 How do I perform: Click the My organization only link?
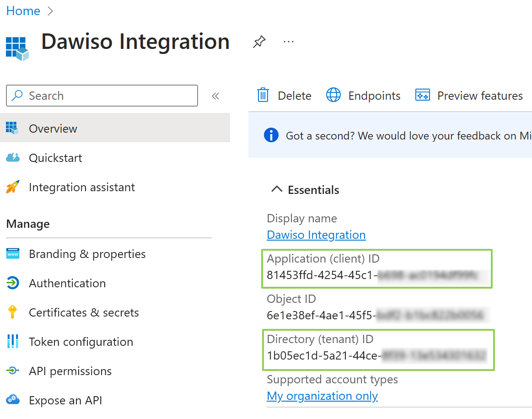[322, 396]
